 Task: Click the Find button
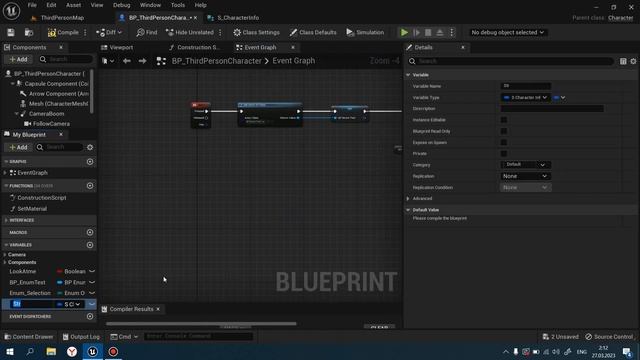(x=147, y=32)
